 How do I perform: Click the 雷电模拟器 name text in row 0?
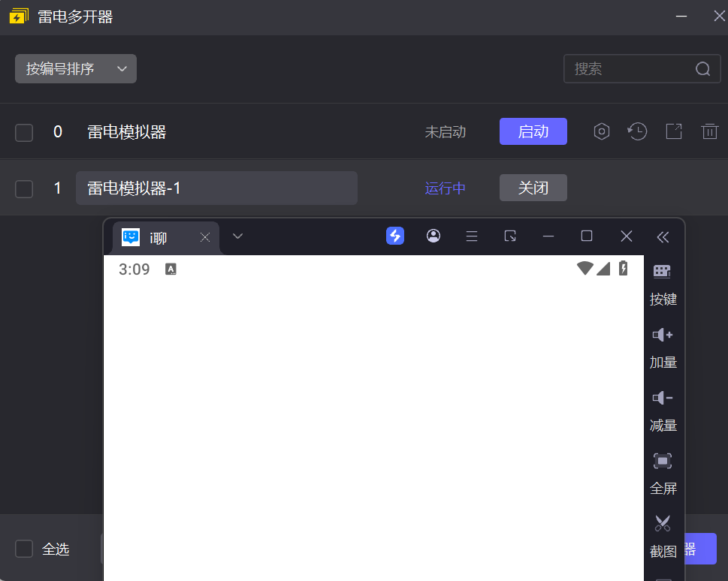(x=127, y=132)
